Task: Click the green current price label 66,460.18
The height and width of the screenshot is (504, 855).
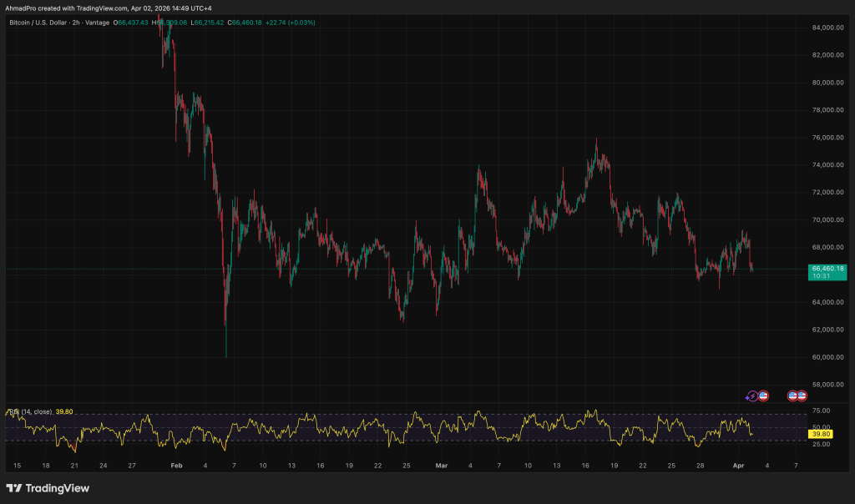Action: (x=827, y=268)
